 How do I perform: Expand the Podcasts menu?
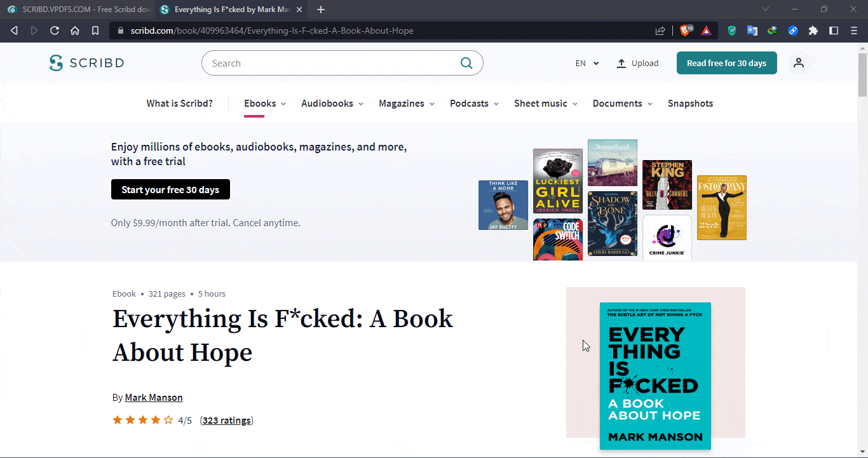[475, 104]
